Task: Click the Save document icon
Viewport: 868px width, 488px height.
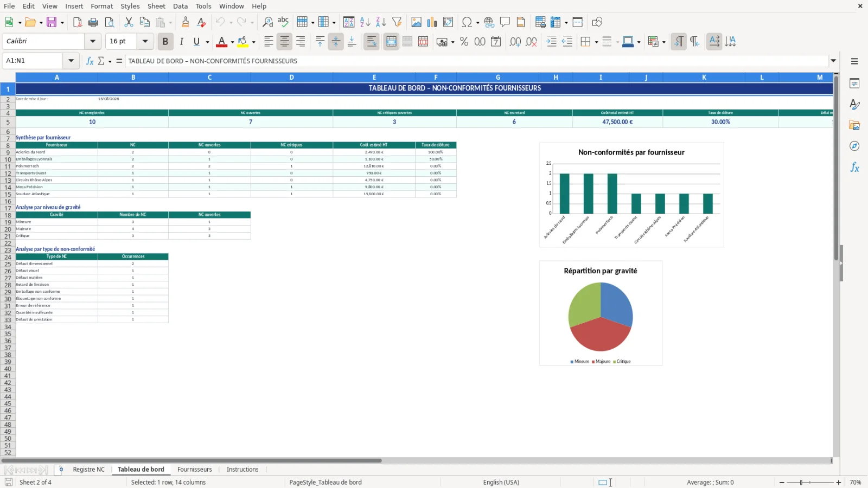Action: [52, 22]
